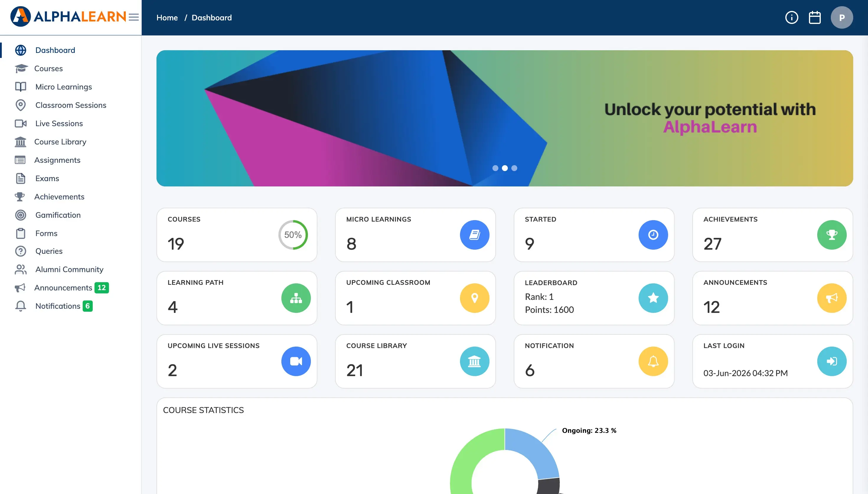Click the 'Points: 1600' leaderboard text
The width and height of the screenshot is (868, 494).
[549, 310]
